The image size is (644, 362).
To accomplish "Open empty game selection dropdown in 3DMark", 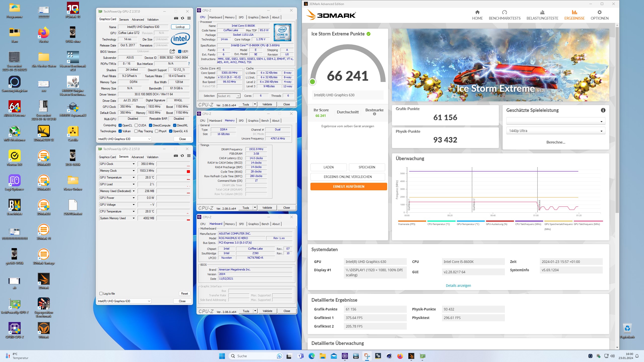I will point(555,121).
